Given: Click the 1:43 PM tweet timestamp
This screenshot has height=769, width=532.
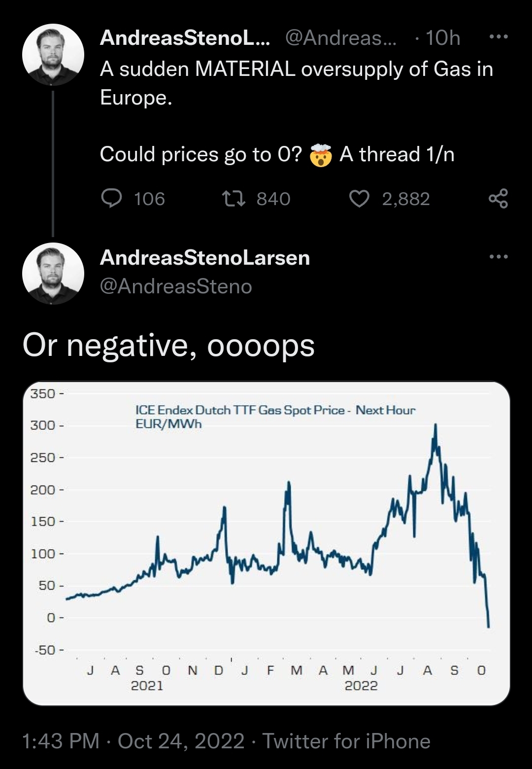Looking at the screenshot, I should [x=61, y=741].
